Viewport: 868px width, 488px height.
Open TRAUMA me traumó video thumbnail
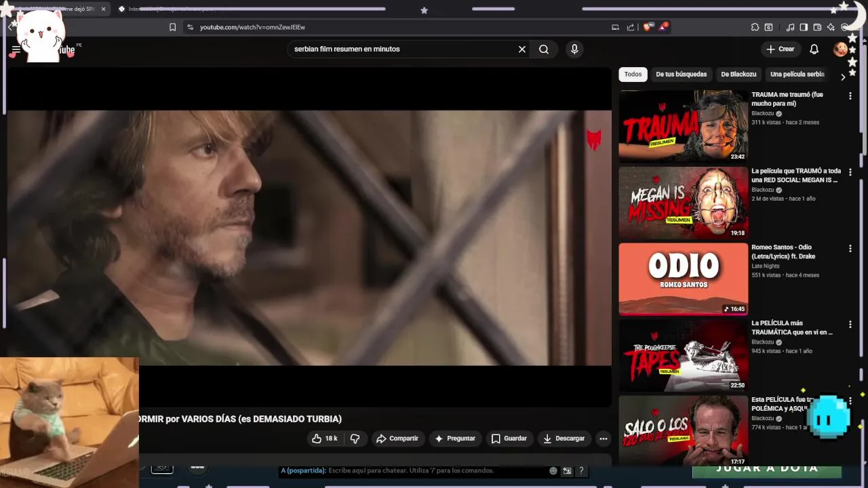(683, 125)
